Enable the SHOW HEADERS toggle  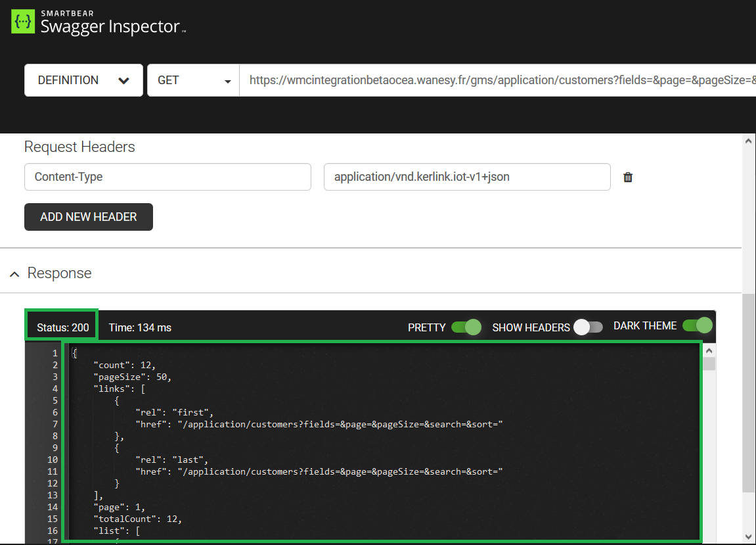point(588,327)
